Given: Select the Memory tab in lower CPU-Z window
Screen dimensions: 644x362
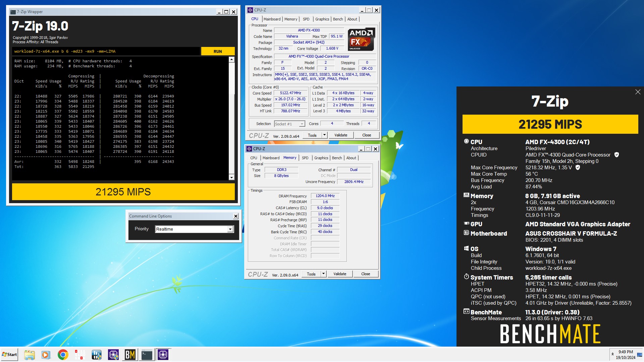Looking at the screenshot, I should click(290, 158).
